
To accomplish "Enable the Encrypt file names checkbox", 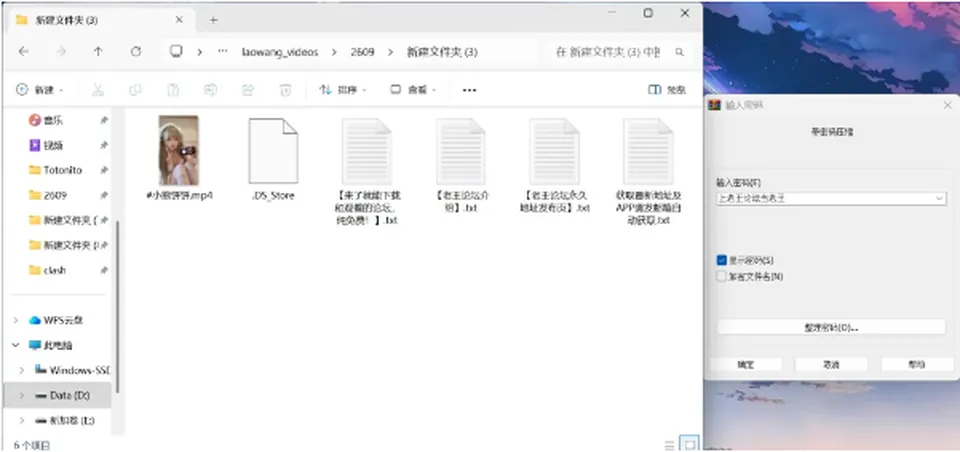I will [721, 276].
